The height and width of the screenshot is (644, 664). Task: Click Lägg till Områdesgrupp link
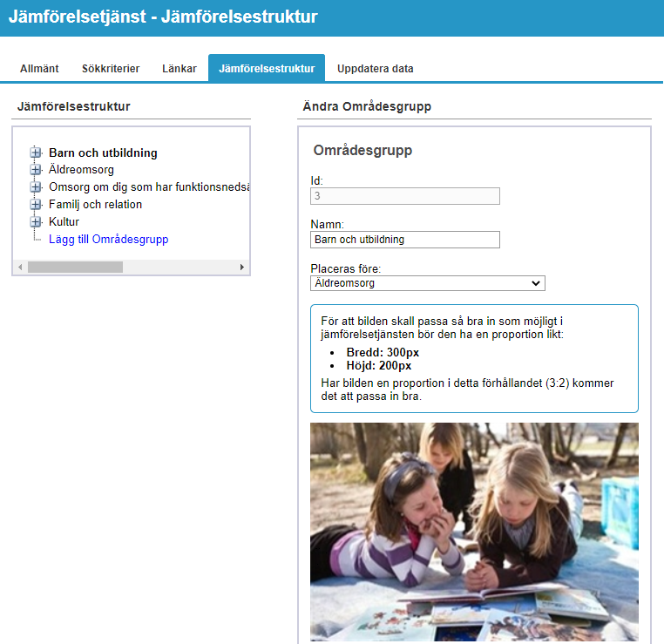pos(108,240)
